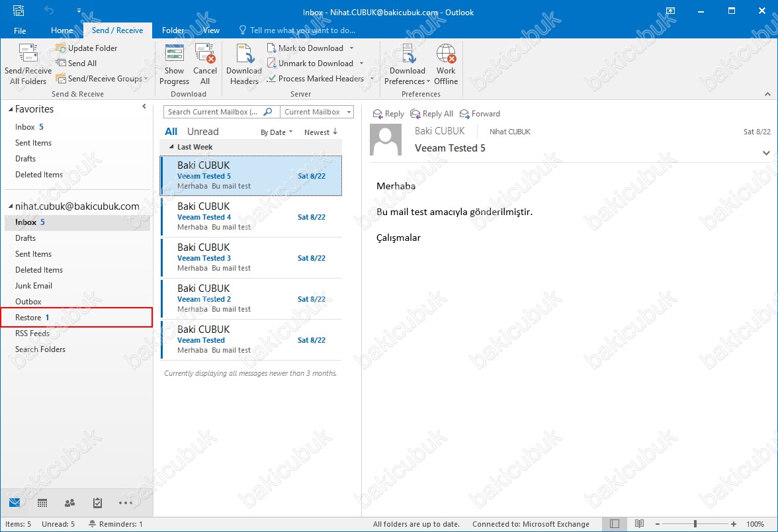Click zoom in plus button
The image size is (778, 532).
(x=733, y=524)
